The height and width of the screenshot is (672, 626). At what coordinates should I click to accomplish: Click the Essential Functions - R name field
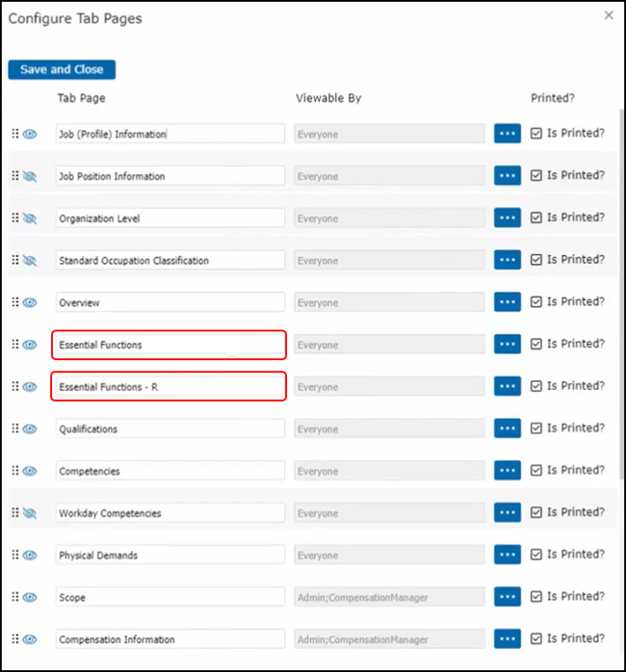click(170, 387)
